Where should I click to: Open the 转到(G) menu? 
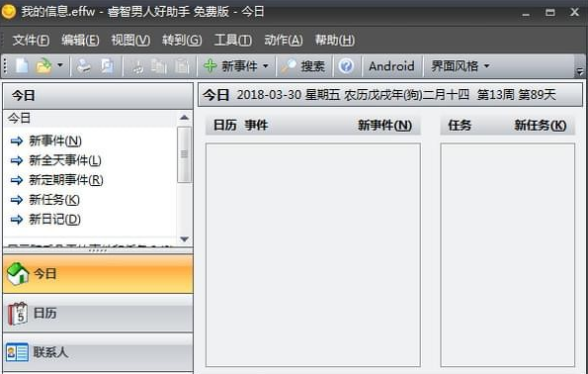point(182,40)
